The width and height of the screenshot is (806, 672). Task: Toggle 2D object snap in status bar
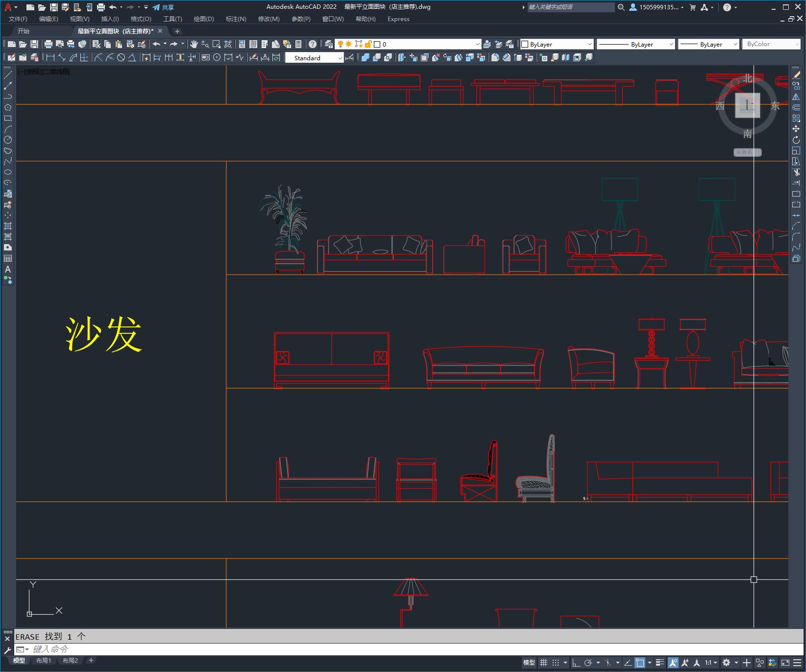coord(640,663)
